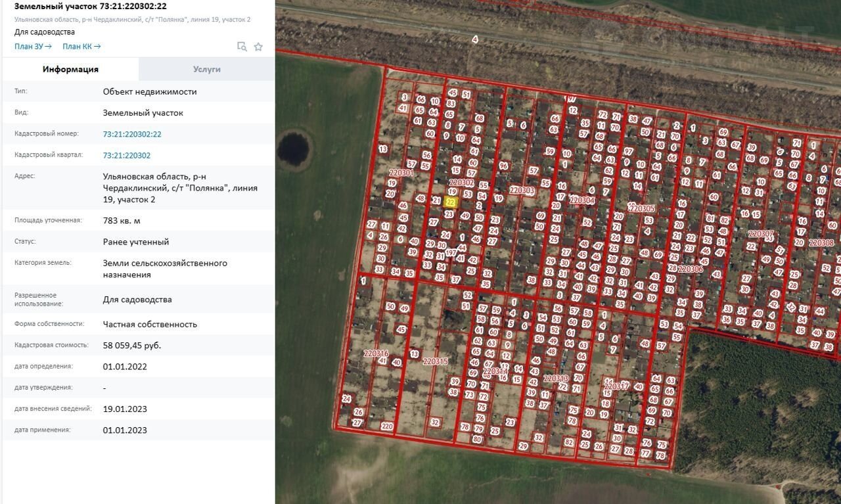Click quarter label 220315 on the map
This screenshot has width=841, height=504.
436,361
